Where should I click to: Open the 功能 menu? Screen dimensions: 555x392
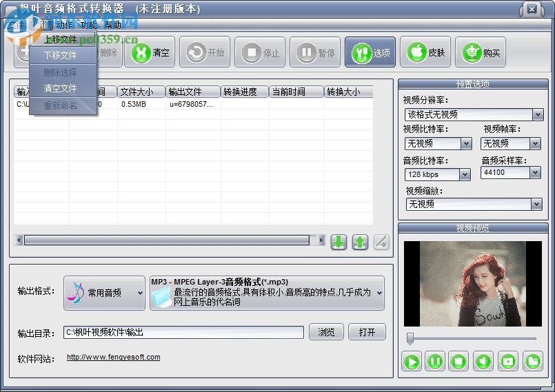click(88, 25)
